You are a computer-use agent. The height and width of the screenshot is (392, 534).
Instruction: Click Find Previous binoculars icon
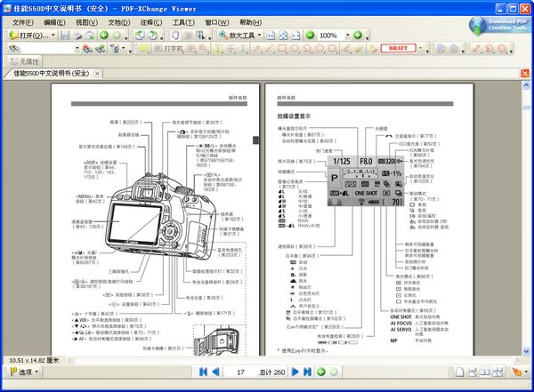[x=87, y=49]
